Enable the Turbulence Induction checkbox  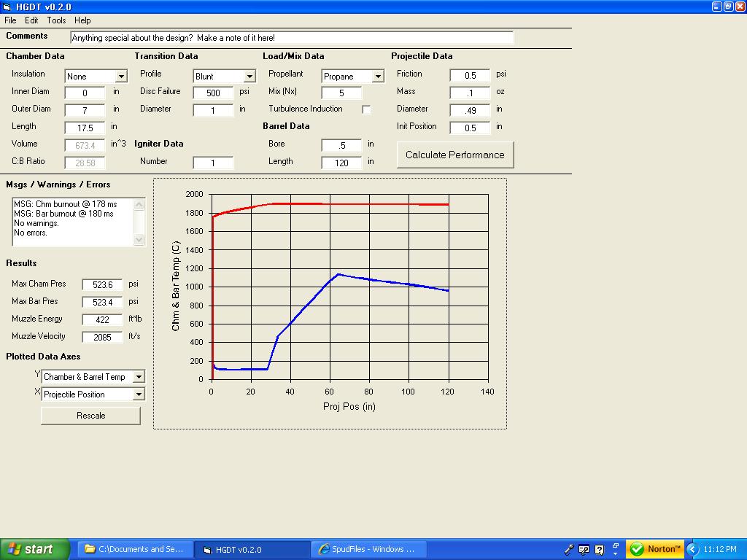tap(366, 109)
